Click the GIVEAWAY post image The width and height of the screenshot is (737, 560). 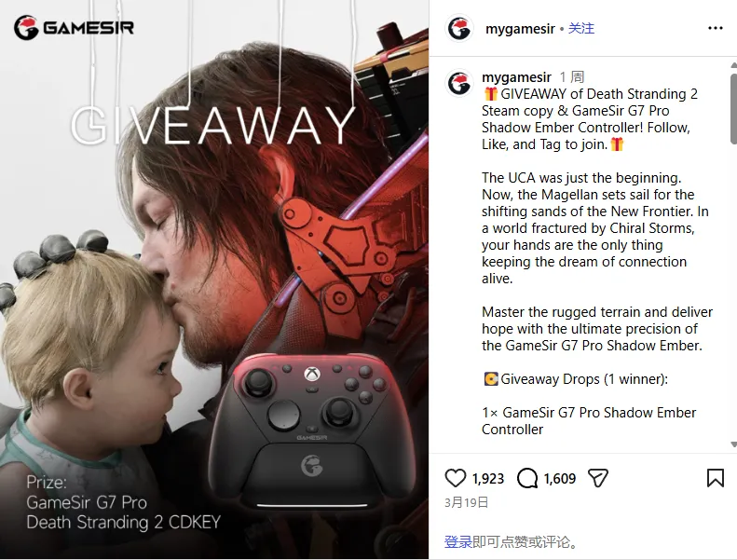click(214, 280)
